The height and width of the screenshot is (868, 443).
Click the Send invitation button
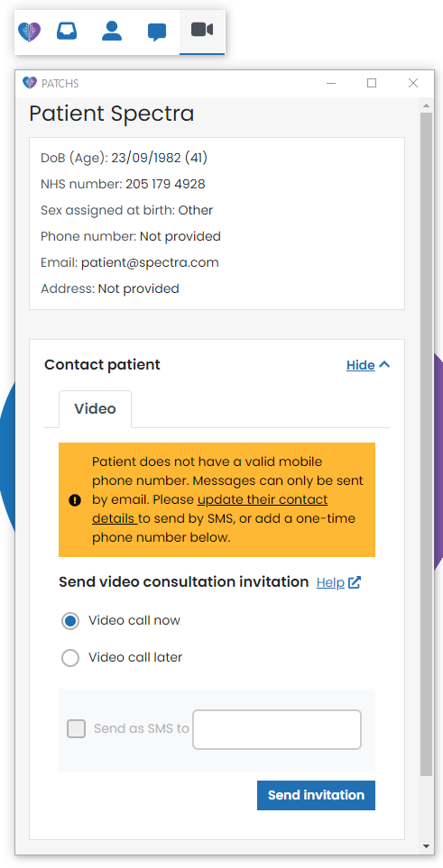point(316,796)
